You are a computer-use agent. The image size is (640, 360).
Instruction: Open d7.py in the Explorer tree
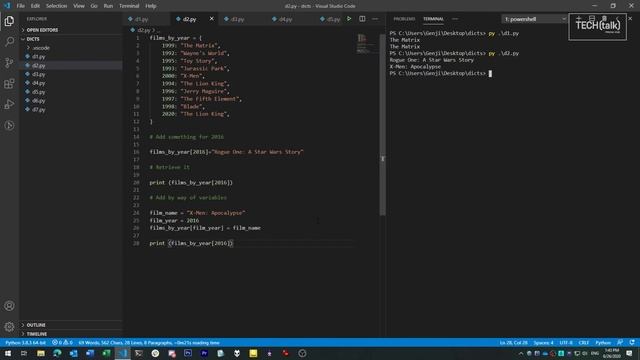[71, 109]
